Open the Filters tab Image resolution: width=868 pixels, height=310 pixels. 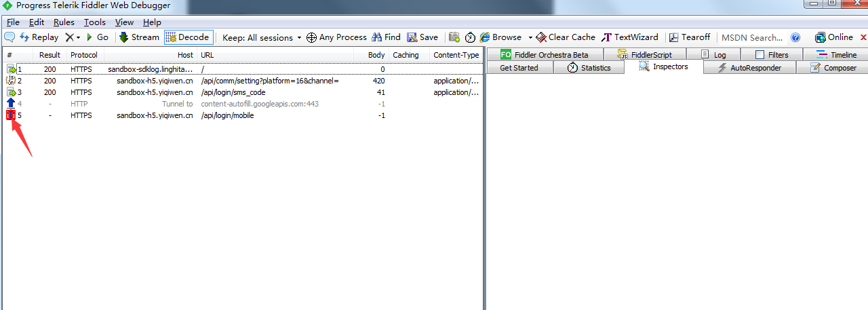(772, 54)
